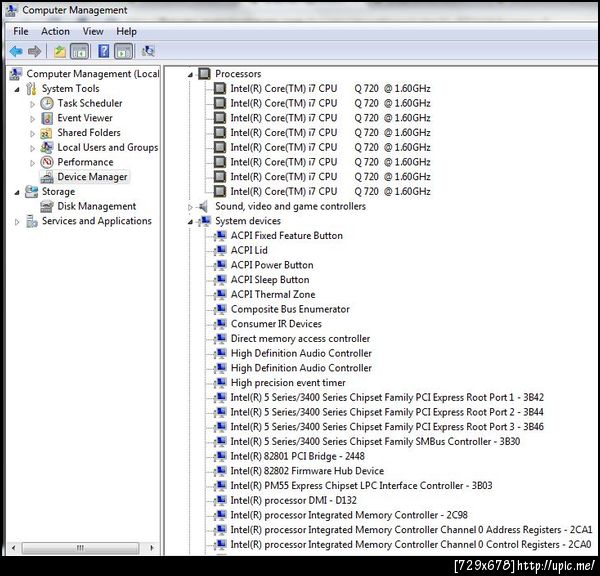This screenshot has width=600, height=576.
Task: Expand Sound, video and game controllers category
Action: (190, 207)
